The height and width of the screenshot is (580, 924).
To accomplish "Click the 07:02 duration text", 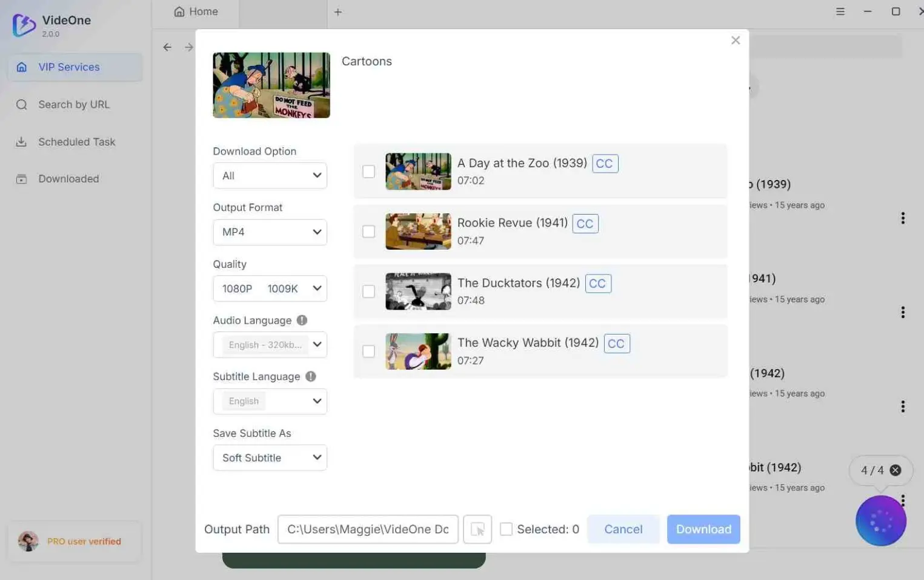I will [471, 181].
